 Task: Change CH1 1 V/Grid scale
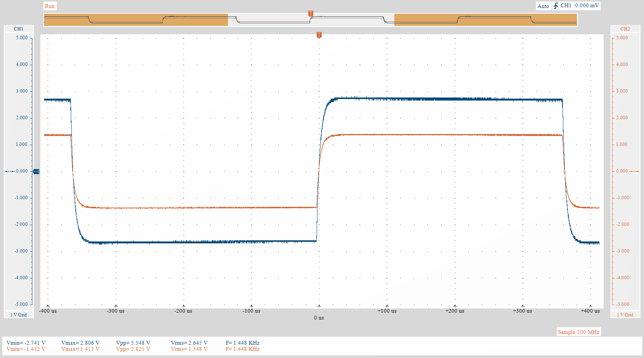point(19,315)
